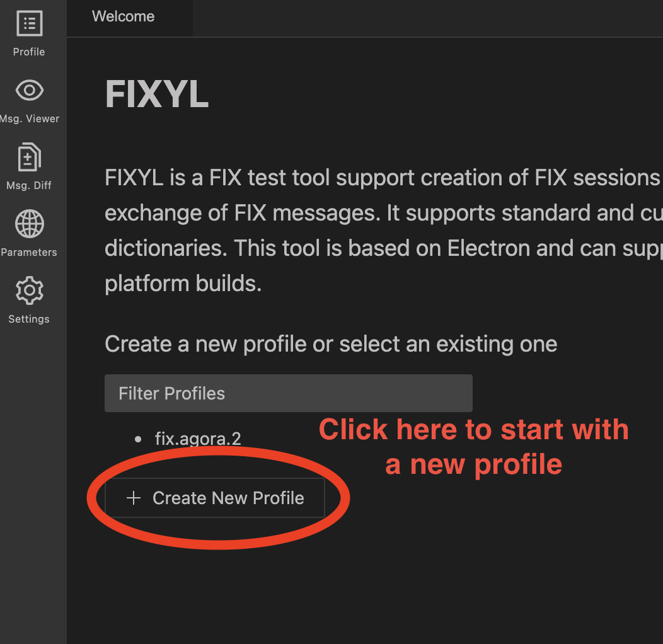Image resolution: width=663 pixels, height=644 pixels.
Task: Click the bullet marker beside fix.agora.2
Action: [x=138, y=439]
